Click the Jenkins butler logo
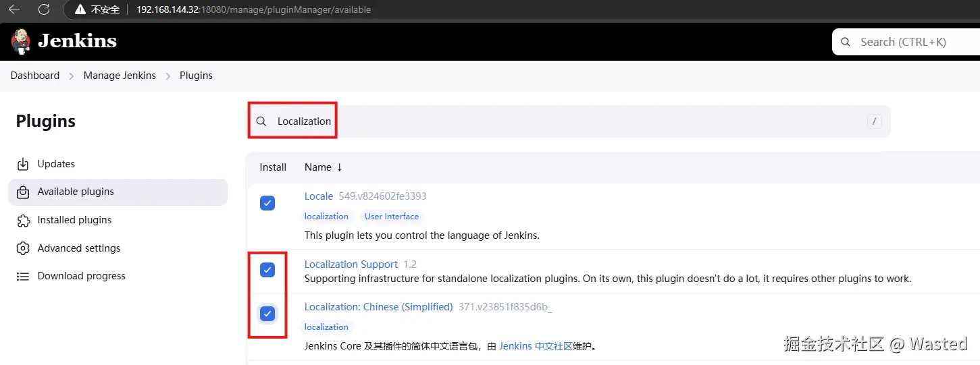This screenshot has width=980, height=365. [21, 42]
